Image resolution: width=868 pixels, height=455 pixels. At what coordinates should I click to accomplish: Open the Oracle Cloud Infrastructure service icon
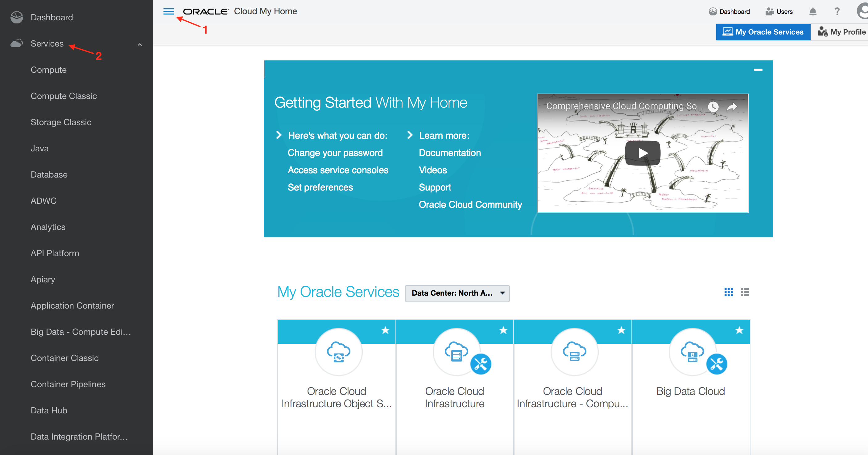(456, 352)
